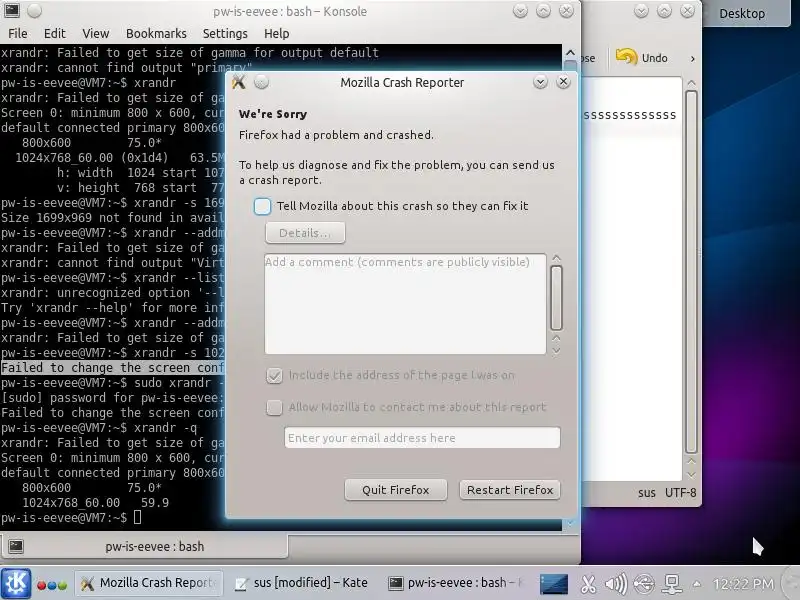
Task: Click the 12:22 PM clock
Action: 743,584
